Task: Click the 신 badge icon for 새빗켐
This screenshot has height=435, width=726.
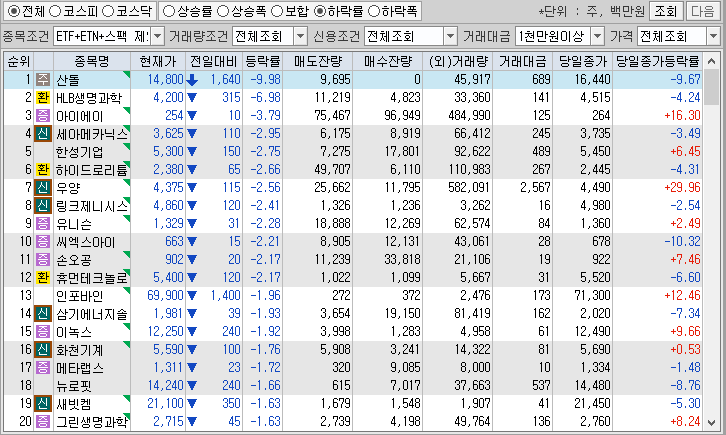Action: point(43,404)
